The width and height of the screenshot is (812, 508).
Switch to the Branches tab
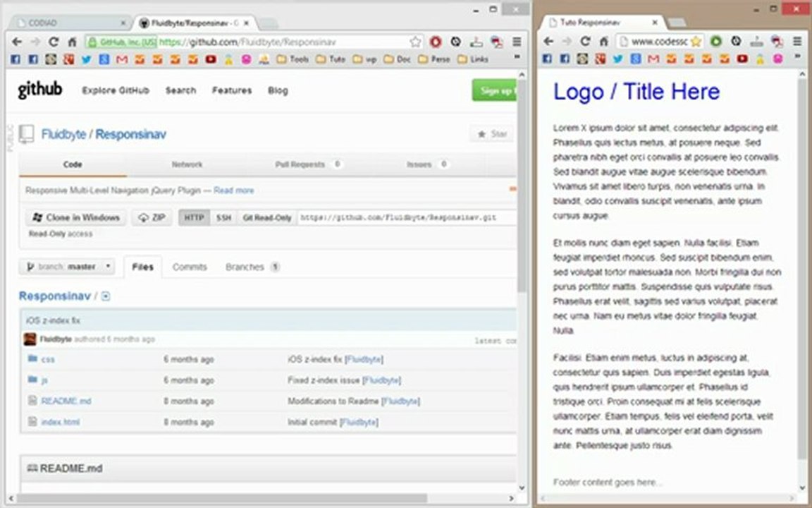(x=252, y=267)
